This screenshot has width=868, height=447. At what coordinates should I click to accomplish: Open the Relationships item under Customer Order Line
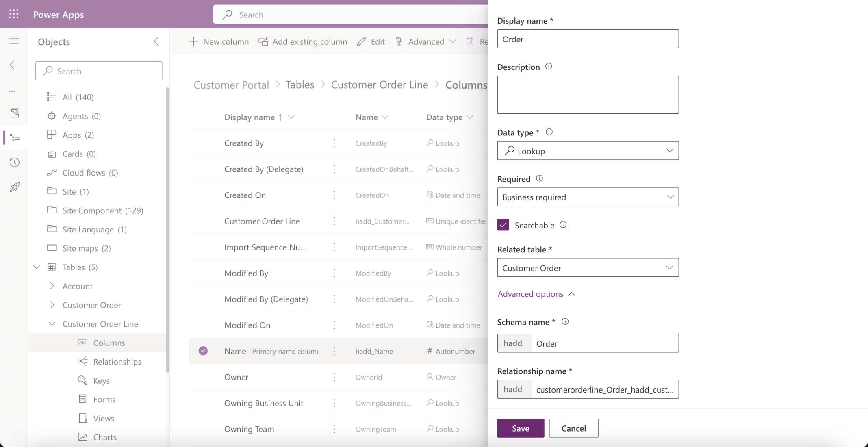tap(117, 362)
